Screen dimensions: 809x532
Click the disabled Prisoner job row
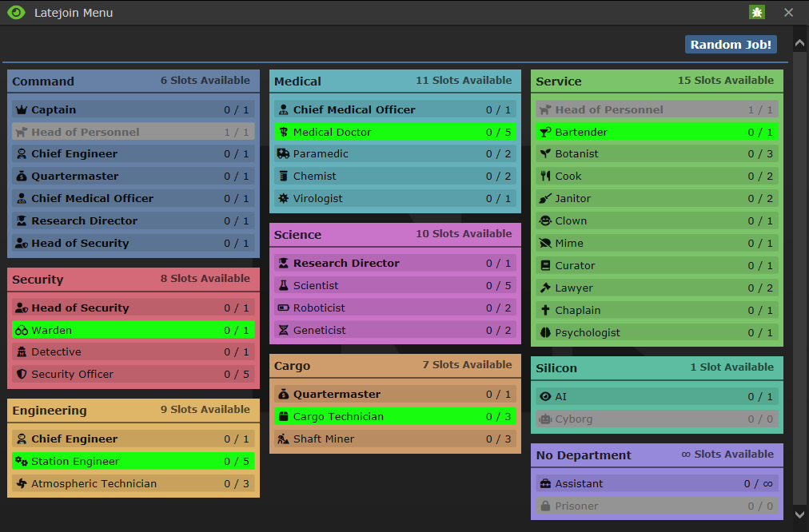(657, 506)
